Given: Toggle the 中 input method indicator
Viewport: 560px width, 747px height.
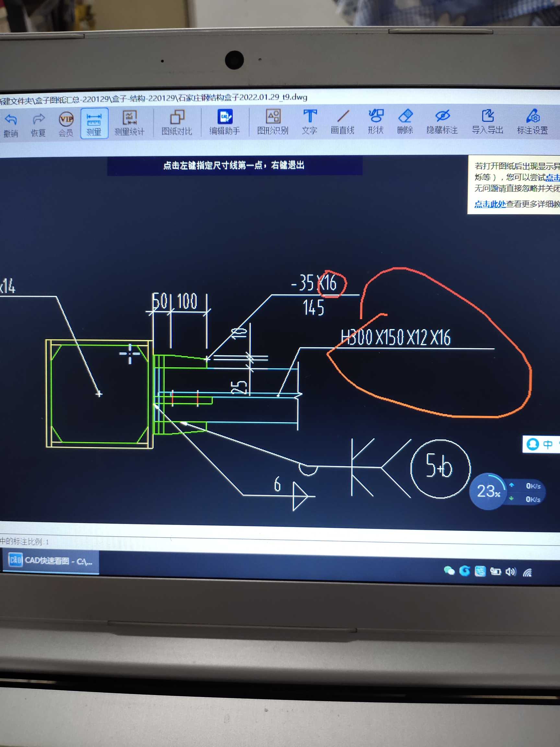Looking at the screenshot, I should (547, 445).
